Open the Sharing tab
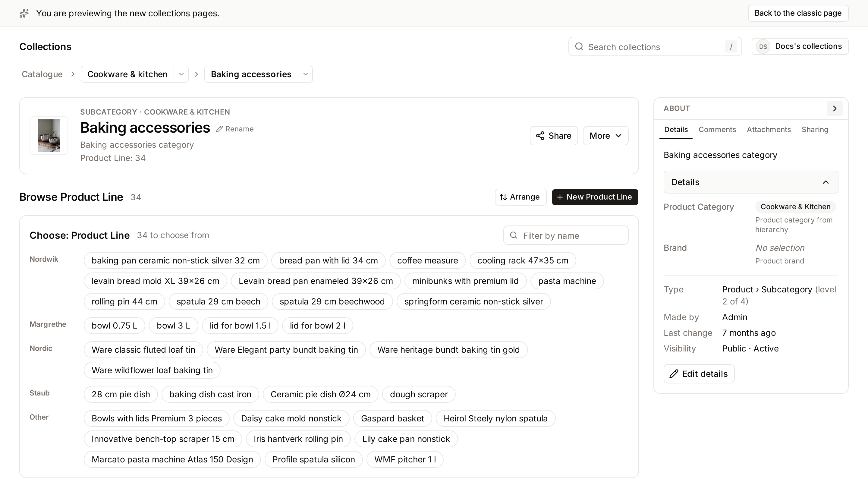Viewport: 868px width, 504px height. coord(815,130)
